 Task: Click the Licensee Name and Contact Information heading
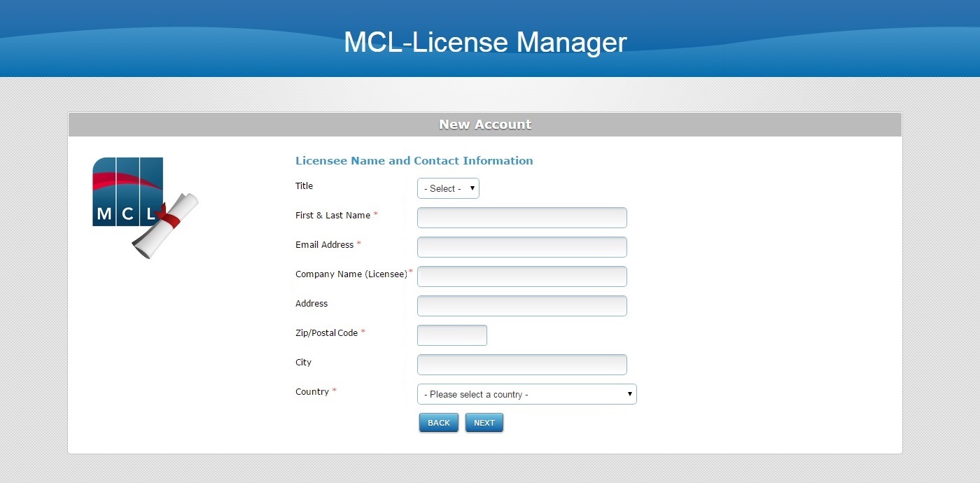[414, 161]
